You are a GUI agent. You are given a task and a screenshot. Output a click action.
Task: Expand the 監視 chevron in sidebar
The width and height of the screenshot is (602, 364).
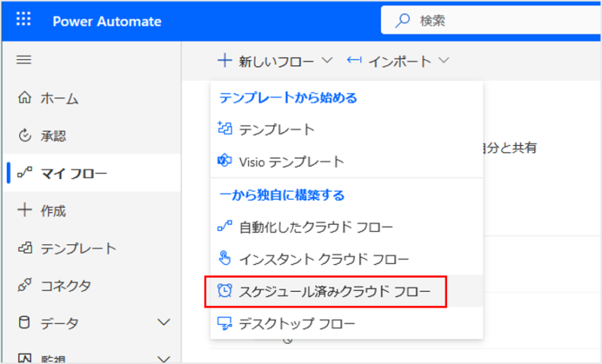coord(164,358)
